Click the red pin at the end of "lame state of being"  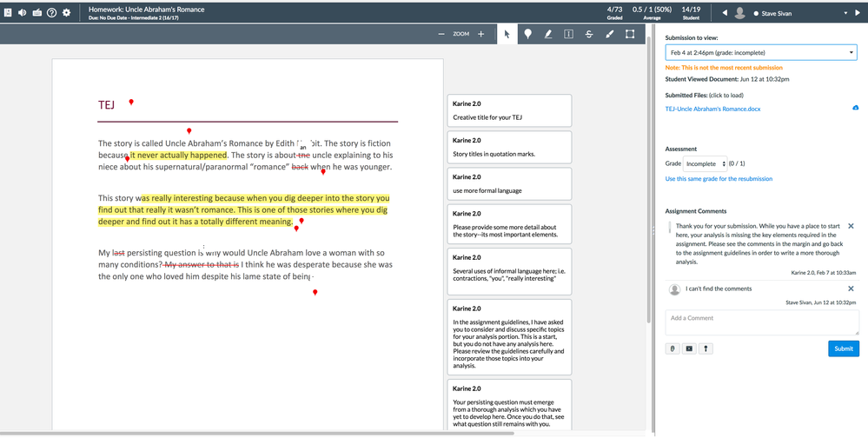pyautogui.click(x=315, y=292)
